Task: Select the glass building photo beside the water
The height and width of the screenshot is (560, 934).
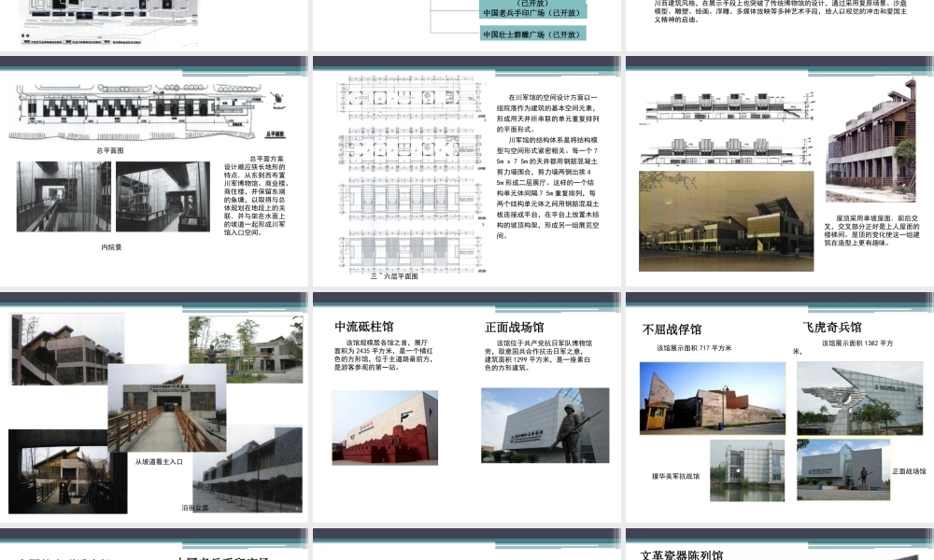Action: 747,470
